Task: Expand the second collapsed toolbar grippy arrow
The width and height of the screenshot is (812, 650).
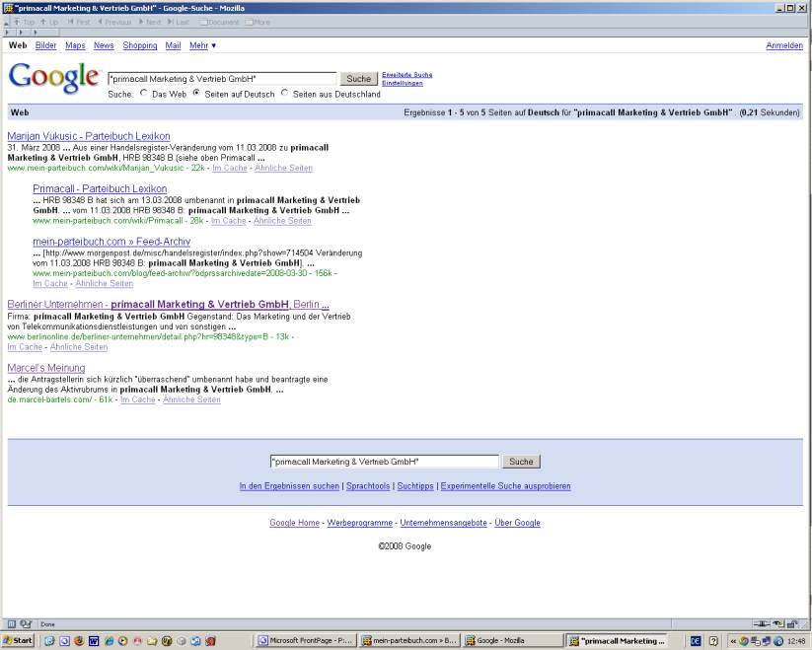Action: pyautogui.click(x=21, y=33)
